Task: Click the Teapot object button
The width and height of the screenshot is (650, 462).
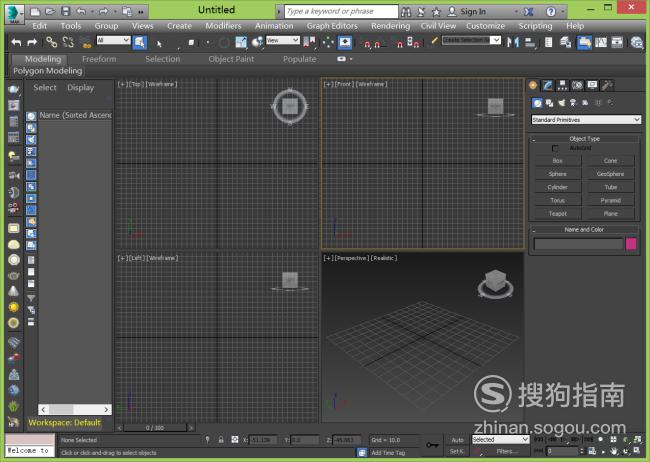Action: (x=558, y=214)
